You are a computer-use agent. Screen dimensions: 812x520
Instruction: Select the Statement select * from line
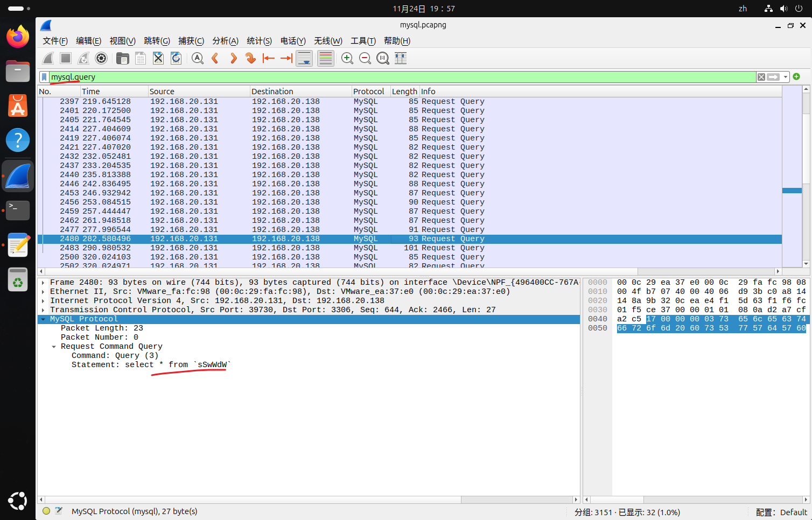pyautogui.click(x=151, y=364)
